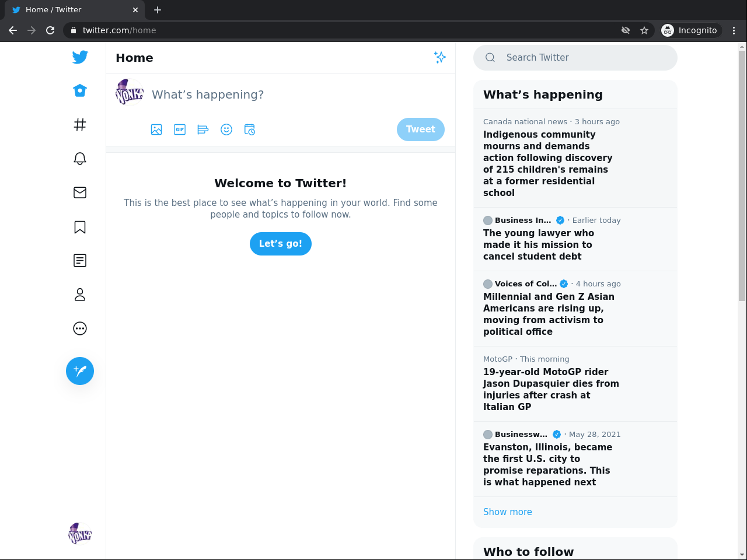Open the account menu at the sidebar bottom
The image size is (747, 560).
pyautogui.click(x=80, y=534)
